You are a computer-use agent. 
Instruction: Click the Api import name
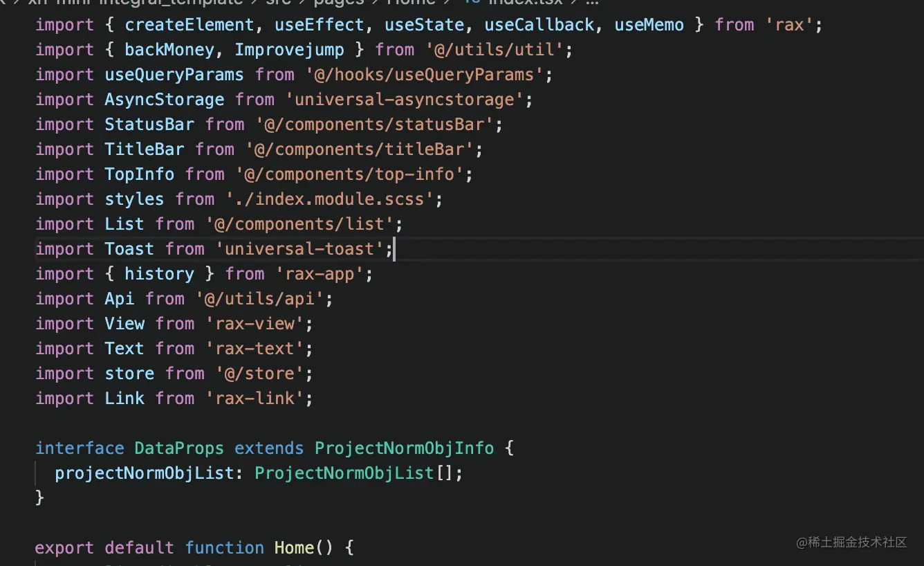(x=120, y=299)
